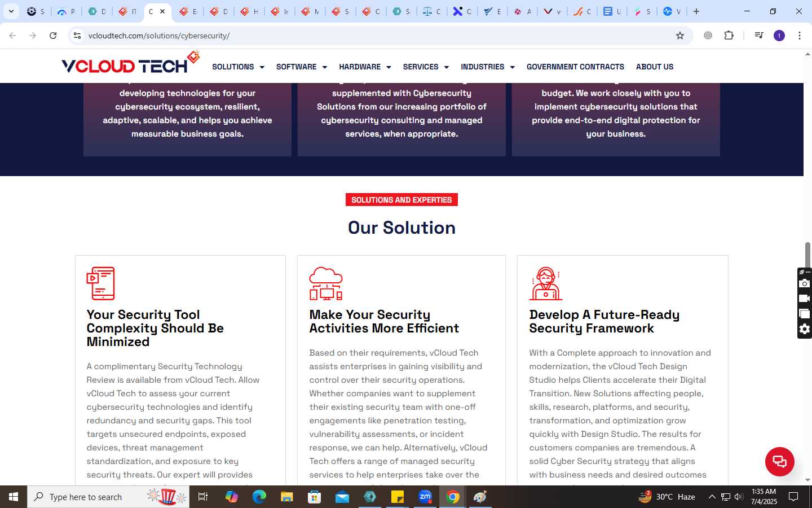The width and height of the screenshot is (812, 508).
Task: Switch to the tab with blue document icon
Action: click(612, 11)
